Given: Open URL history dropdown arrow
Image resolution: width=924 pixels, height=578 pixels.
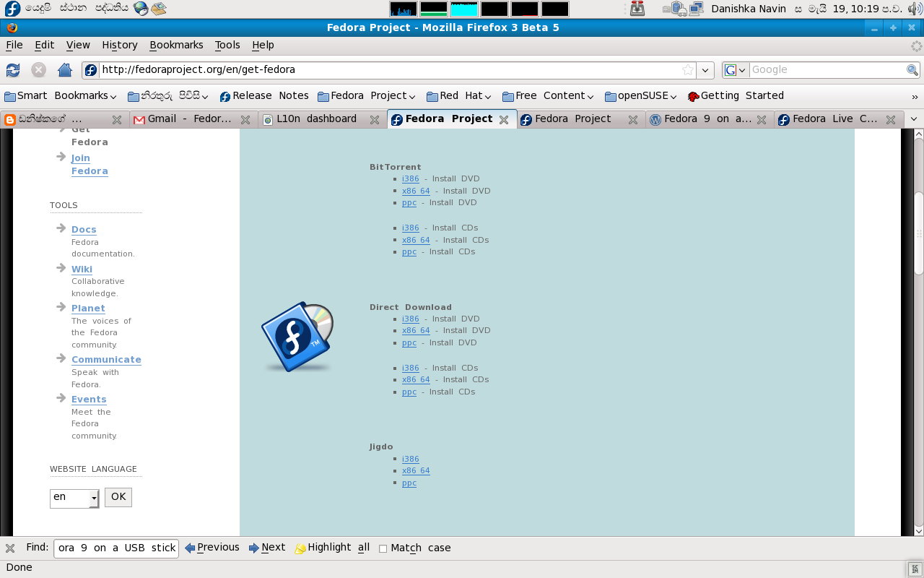Looking at the screenshot, I should click(705, 70).
